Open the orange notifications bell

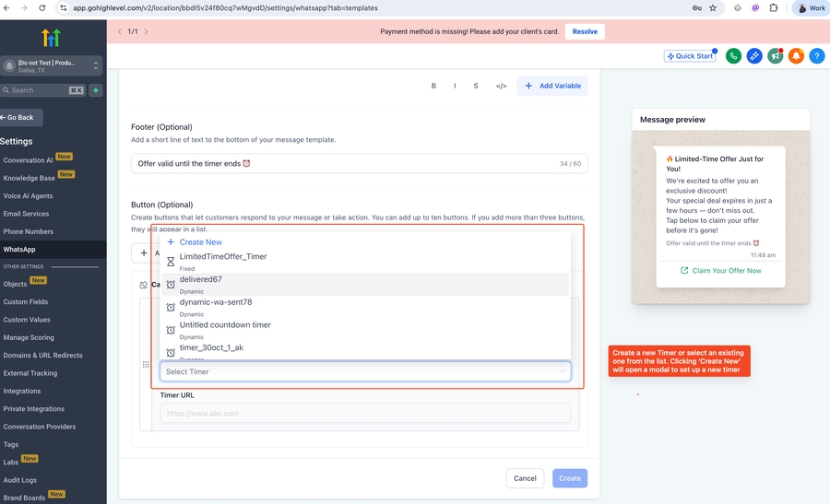796,56
